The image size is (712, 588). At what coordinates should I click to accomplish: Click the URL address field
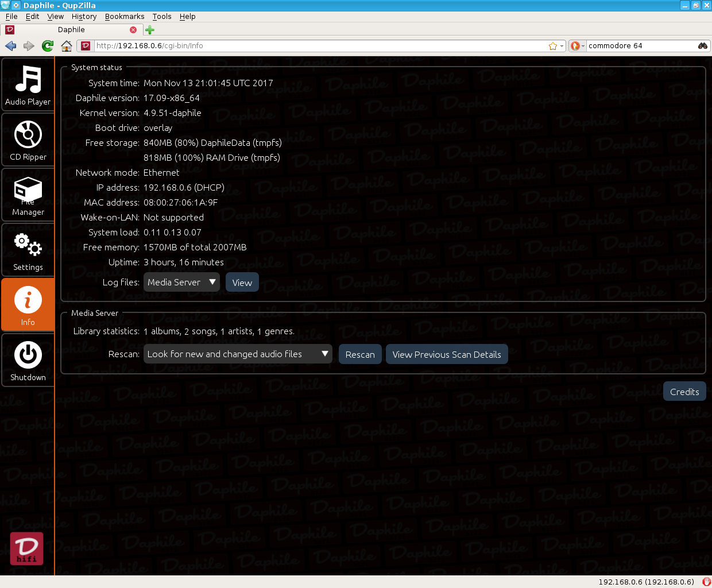(x=322, y=46)
